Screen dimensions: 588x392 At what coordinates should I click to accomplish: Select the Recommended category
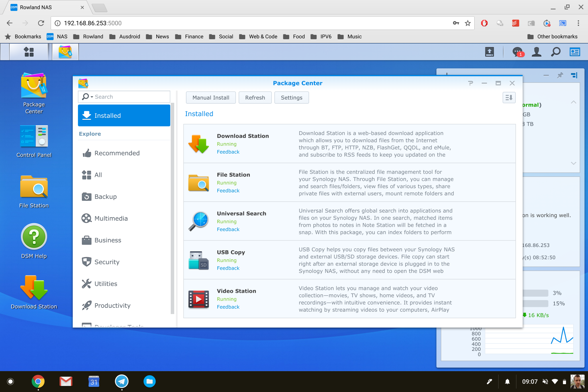tap(124, 153)
